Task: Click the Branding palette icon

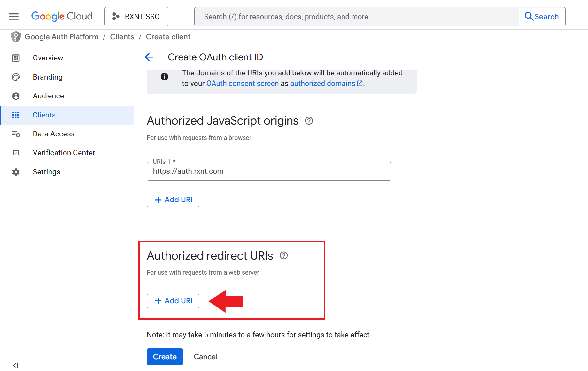Action: pyautogui.click(x=16, y=77)
